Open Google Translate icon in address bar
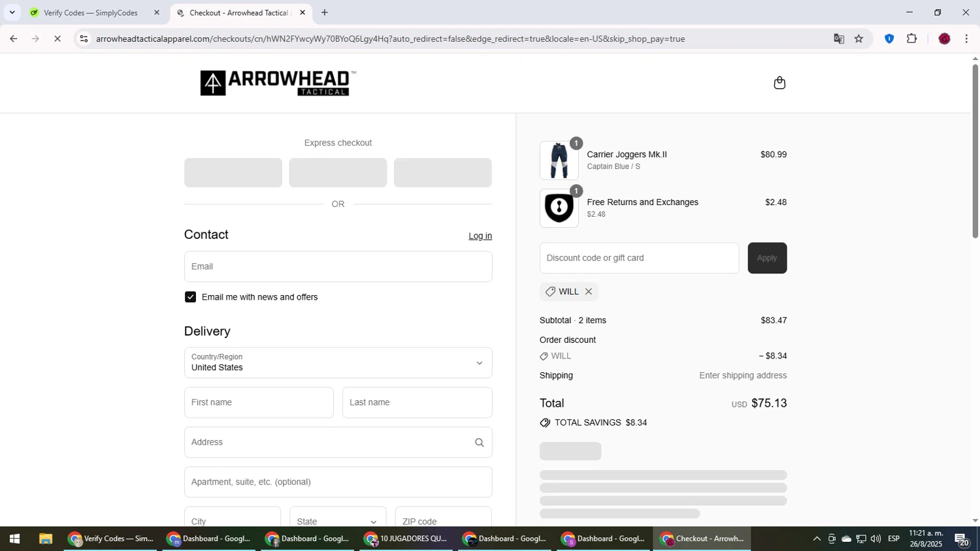 coord(839,39)
